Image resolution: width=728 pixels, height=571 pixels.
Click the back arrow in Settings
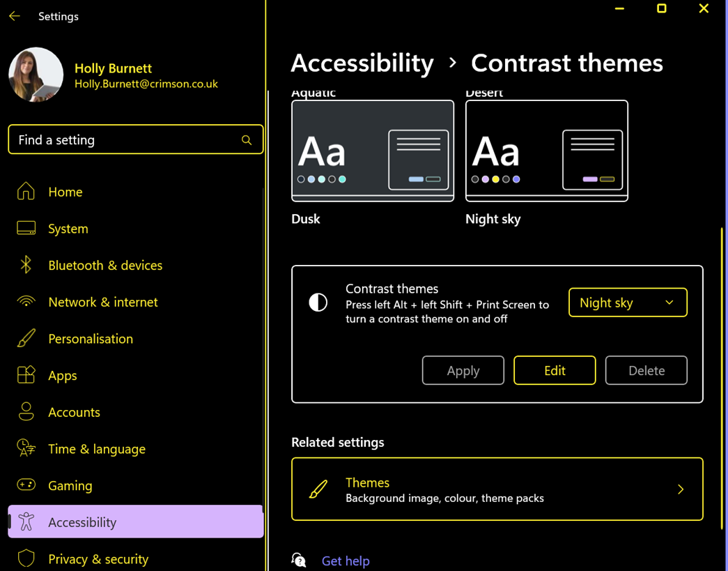[x=15, y=16]
